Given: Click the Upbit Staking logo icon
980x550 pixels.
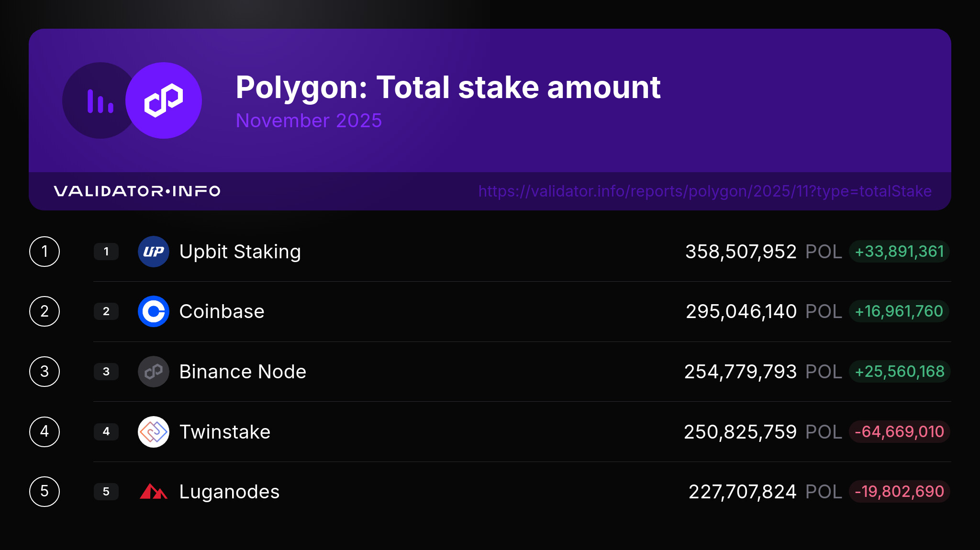Looking at the screenshot, I should pyautogui.click(x=154, y=252).
